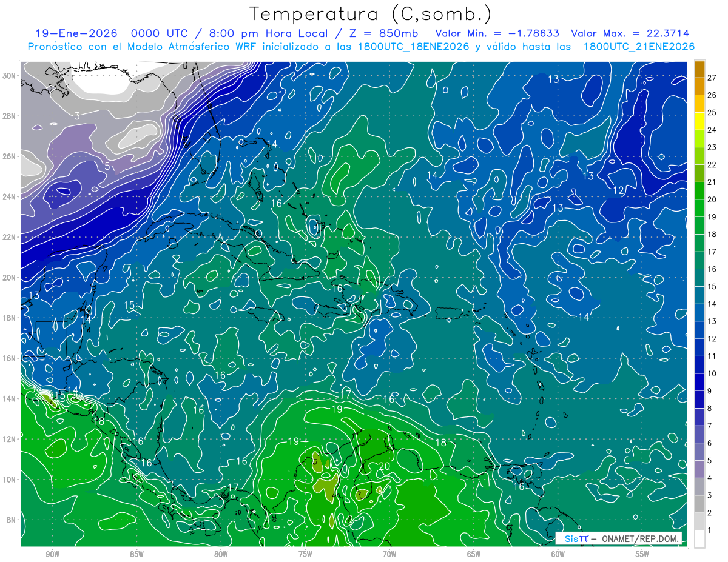This screenshot has height=562, width=728.
Task: Click the '22N' latitude axis label
Action: (x=10, y=237)
